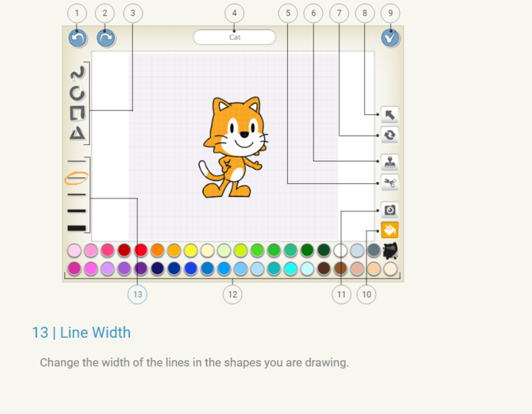The image size is (532, 414).
Task: Open guide callout number 9
Action: point(390,13)
